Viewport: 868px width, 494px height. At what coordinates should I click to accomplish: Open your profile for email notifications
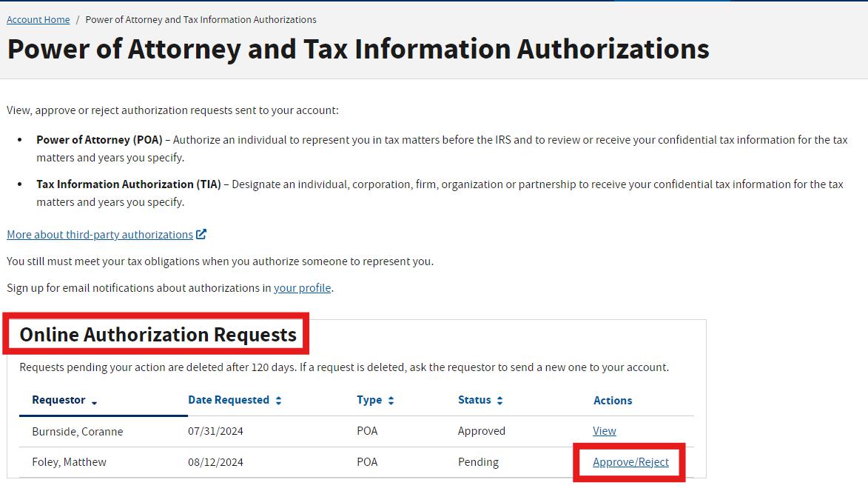click(x=302, y=287)
